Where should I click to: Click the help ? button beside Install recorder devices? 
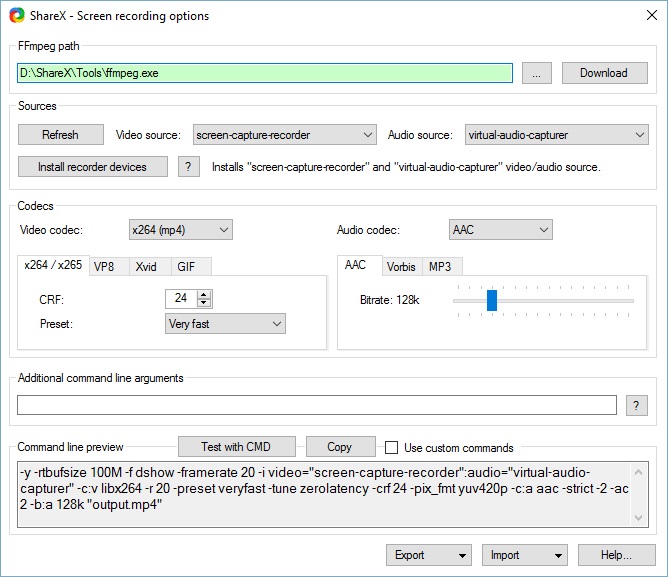(x=189, y=167)
